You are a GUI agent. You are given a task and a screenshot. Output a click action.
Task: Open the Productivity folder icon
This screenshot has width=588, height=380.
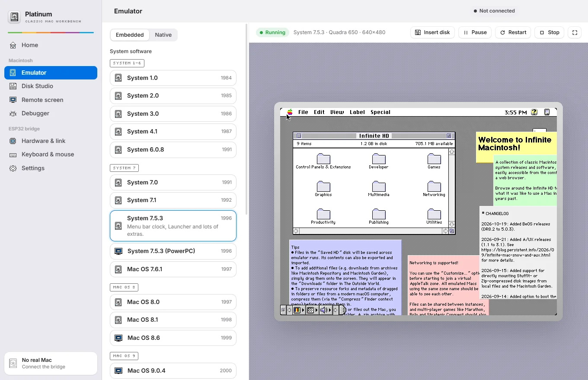click(x=323, y=214)
